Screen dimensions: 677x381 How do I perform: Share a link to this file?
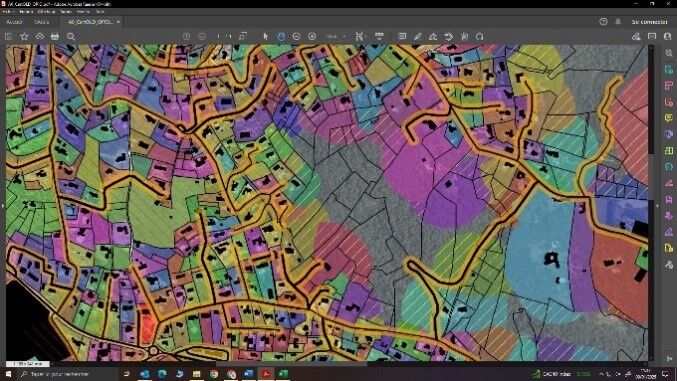pyautogui.click(x=636, y=37)
